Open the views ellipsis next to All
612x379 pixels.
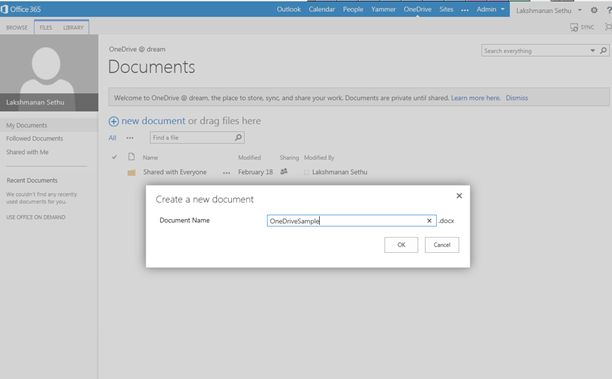pos(130,138)
